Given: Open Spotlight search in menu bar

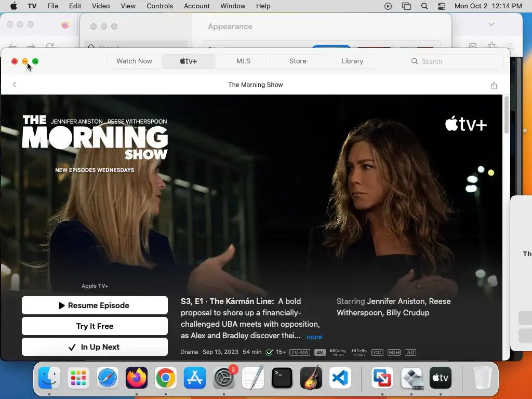Looking at the screenshot, I should (424, 6).
